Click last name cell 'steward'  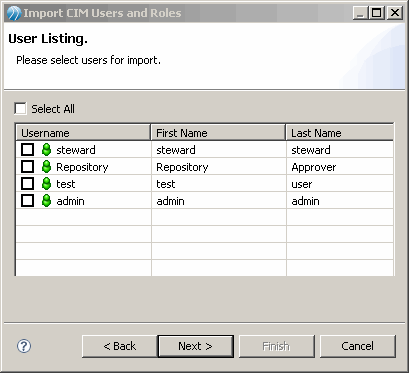(340, 150)
